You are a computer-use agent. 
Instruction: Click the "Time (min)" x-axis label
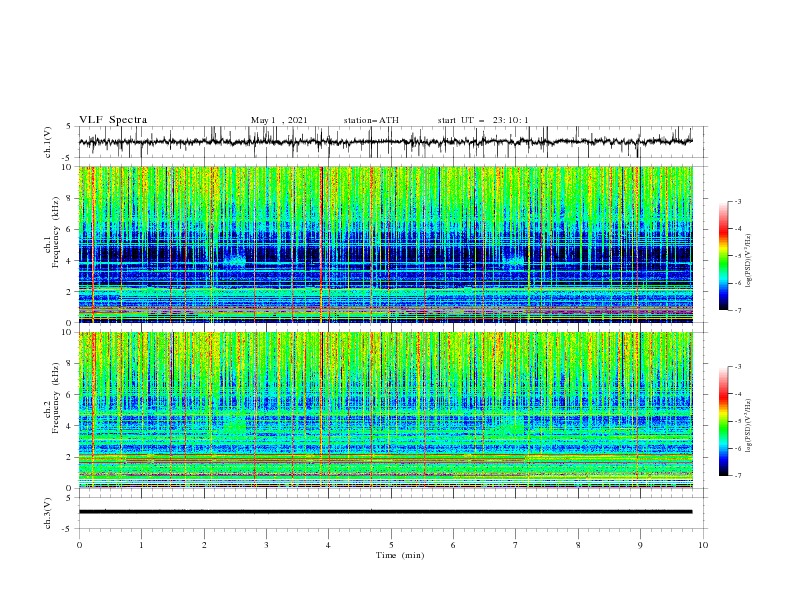pyautogui.click(x=400, y=555)
